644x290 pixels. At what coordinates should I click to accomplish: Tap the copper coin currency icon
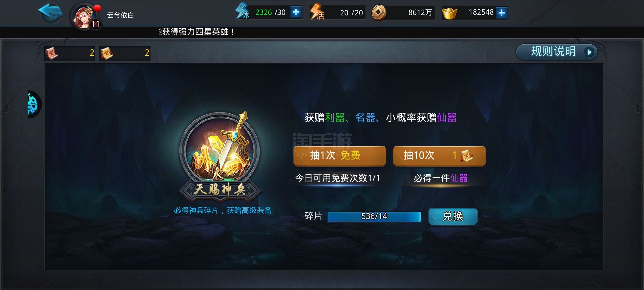tap(379, 12)
